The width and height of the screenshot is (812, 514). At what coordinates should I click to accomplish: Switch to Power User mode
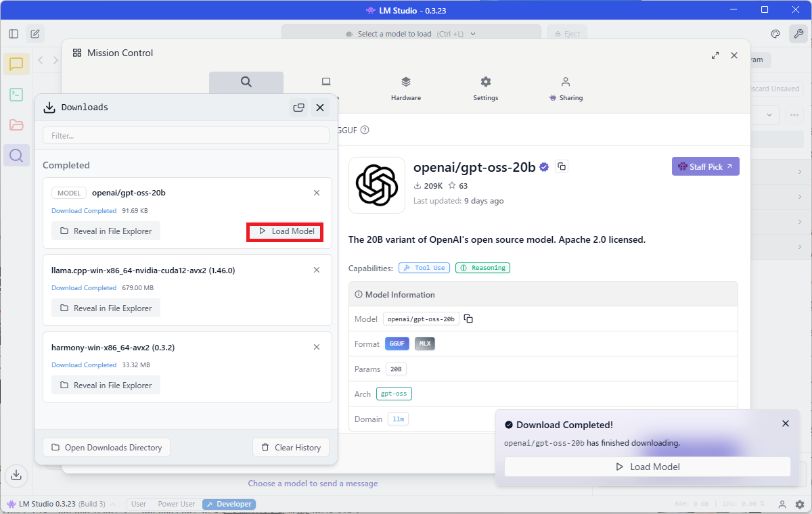pyautogui.click(x=177, y=504)
